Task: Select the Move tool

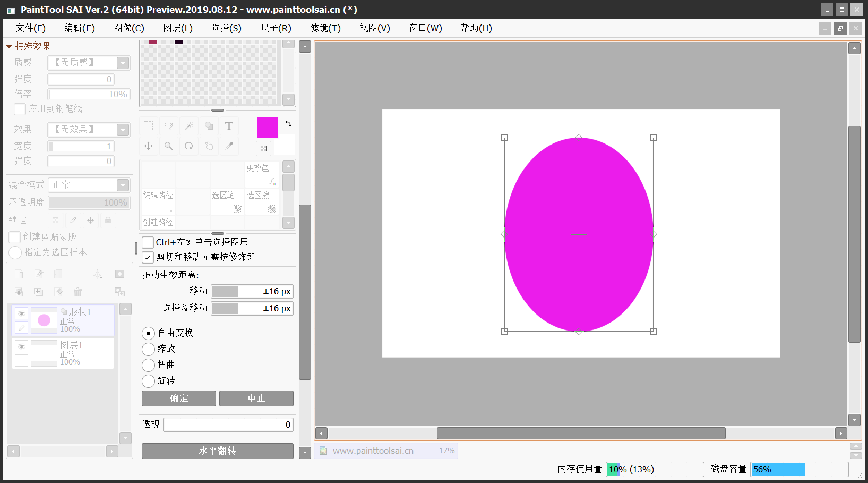Action: pyautogui.click(x=149, y=146)
